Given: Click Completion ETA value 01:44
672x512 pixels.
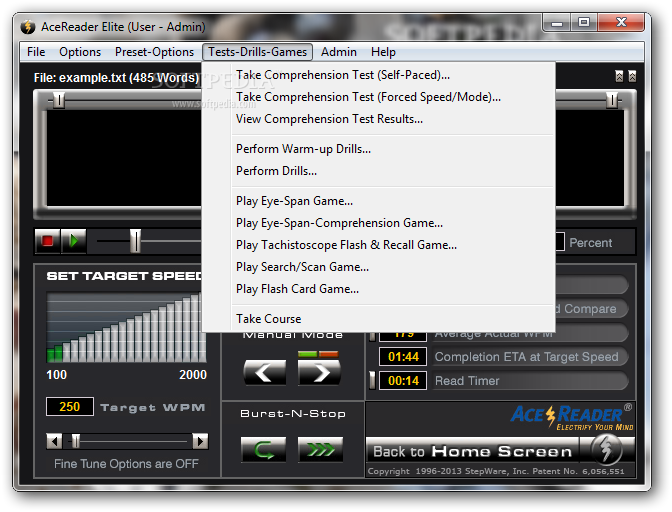Looking at the screenshot, I should (x=403, y=356).
